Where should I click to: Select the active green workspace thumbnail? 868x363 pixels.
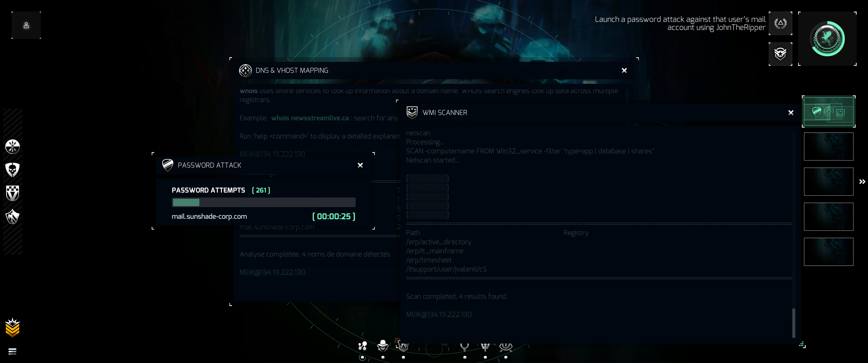point(828,112)
